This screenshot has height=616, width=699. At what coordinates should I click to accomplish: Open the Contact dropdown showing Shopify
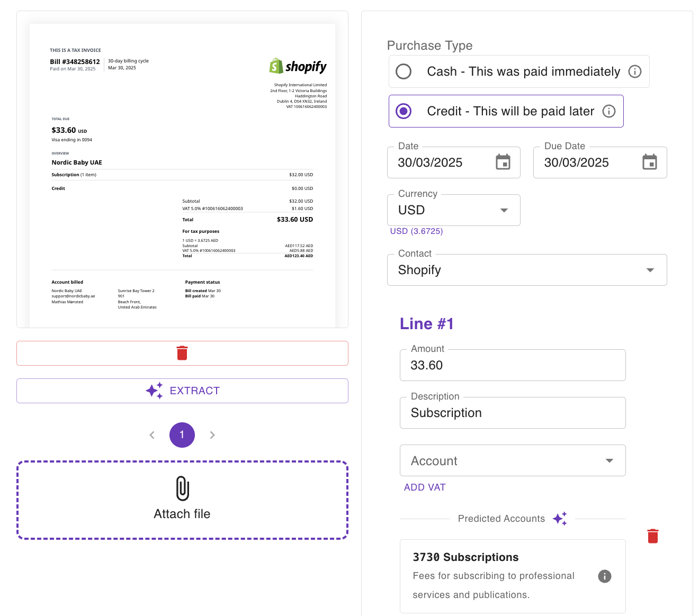tap(650, 270)
